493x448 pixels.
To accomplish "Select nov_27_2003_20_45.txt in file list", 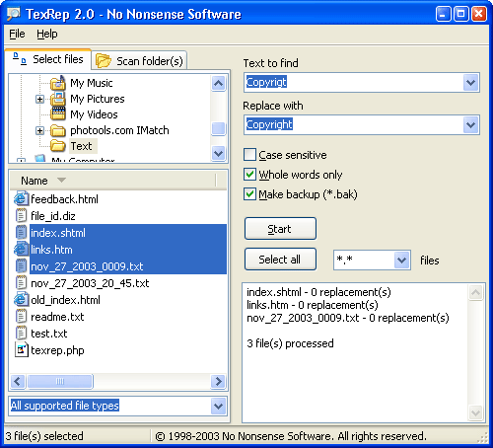I will (x=90, y=283).
